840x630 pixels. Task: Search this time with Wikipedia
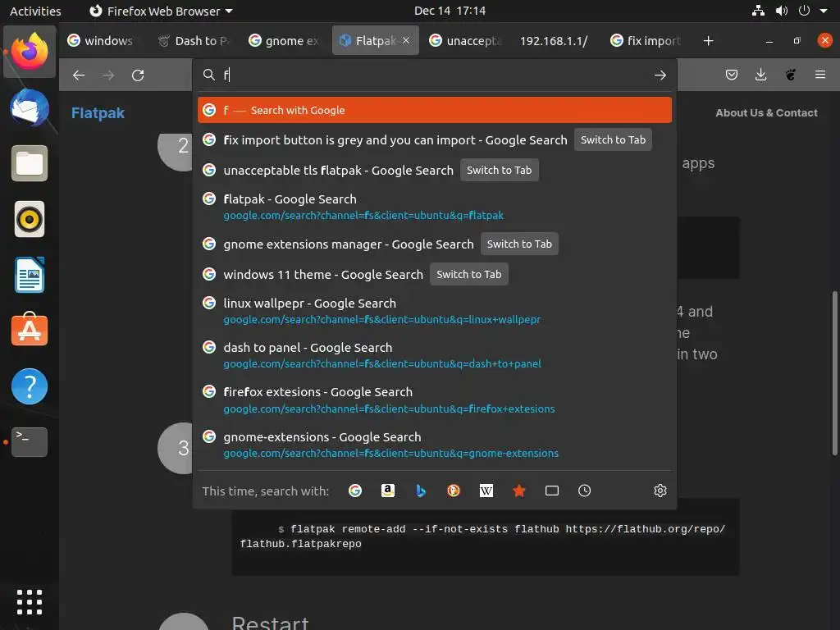486,491
